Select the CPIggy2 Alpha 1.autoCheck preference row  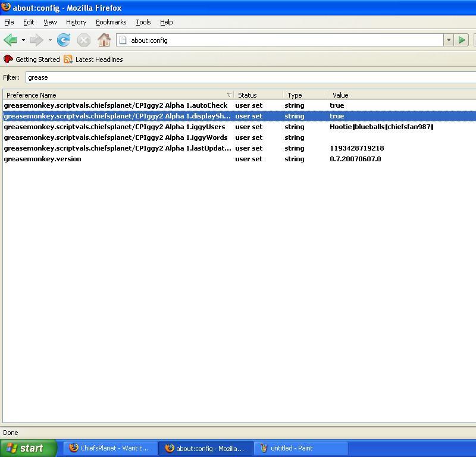(x=239, y=105)
